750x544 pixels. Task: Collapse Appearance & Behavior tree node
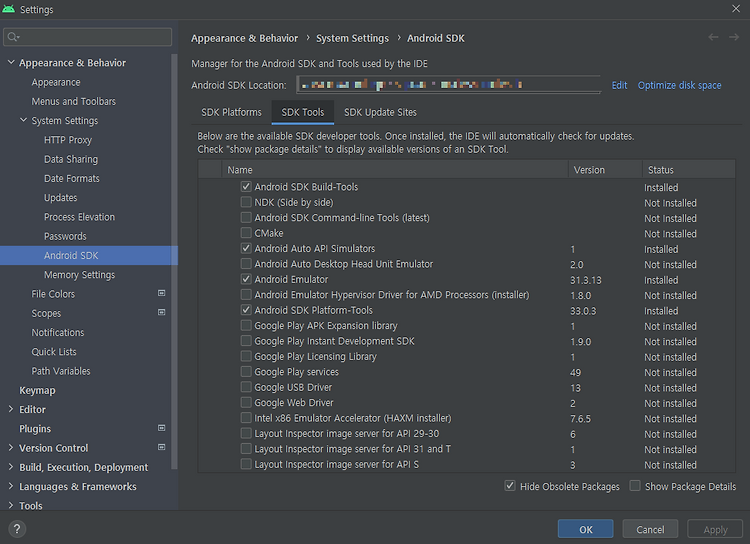pyautogui.click(x=11, y=62)
